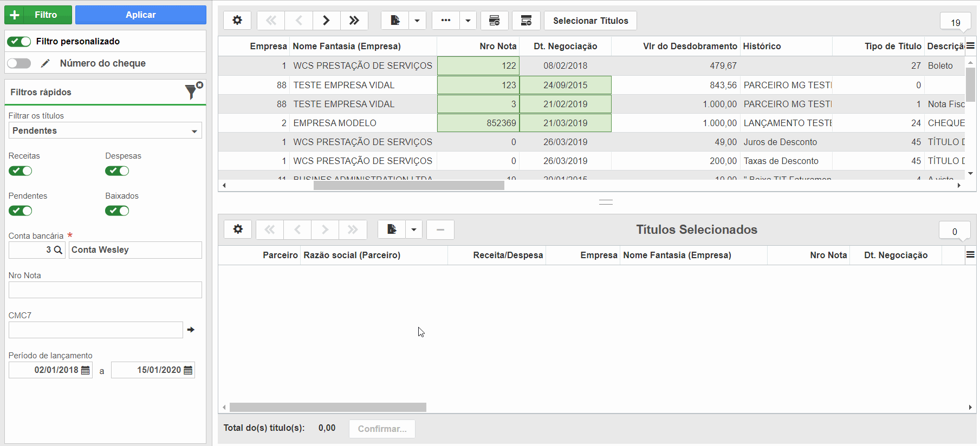980x446 pixels.
Task: Click cell with value 843,56
Action: coord(676,85)
